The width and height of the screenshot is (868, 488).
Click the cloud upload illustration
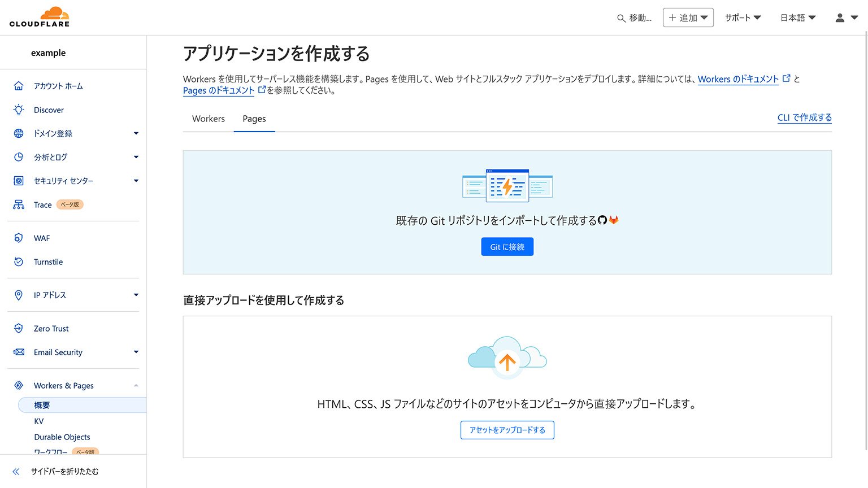click(x=507, y=358)
